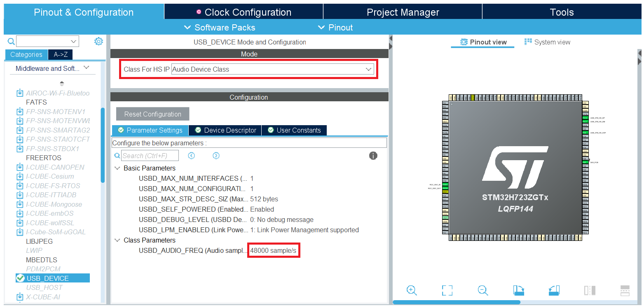Click the parameter search input field
This screenshot has height=308, width=644.
click(150, 156)
